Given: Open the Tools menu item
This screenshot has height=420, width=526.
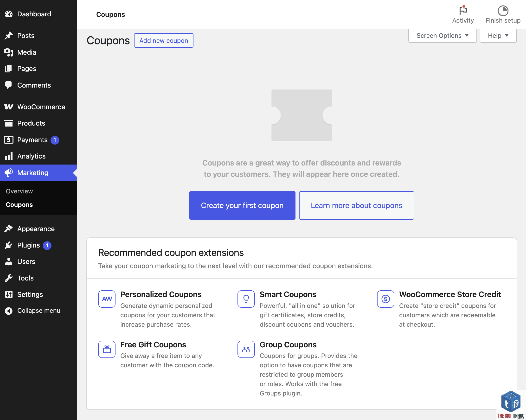Looking at the screenshot, I should pyautogui.click(x=38, y=278).
